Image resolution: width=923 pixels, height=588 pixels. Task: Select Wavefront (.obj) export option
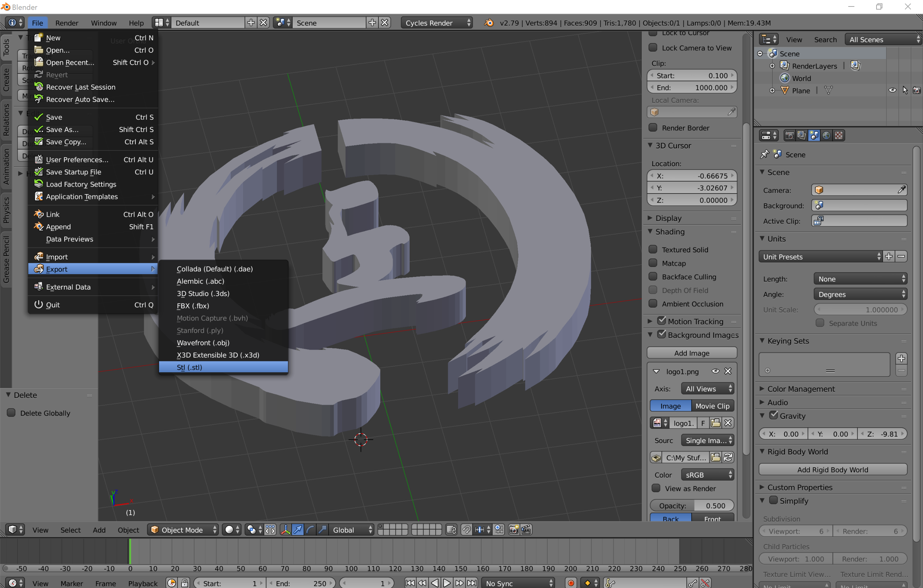pyautogui.click(x=203, y=342)
